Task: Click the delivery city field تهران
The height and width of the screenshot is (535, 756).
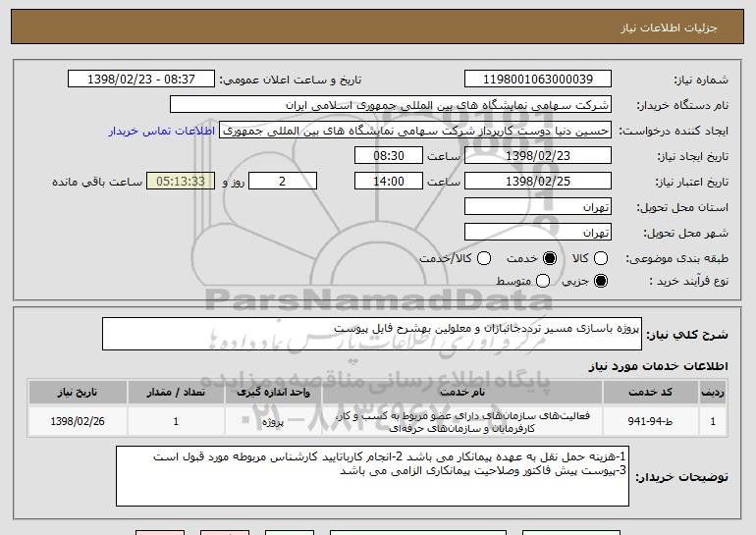Action: pyautogui.click(x=538, y=233)
